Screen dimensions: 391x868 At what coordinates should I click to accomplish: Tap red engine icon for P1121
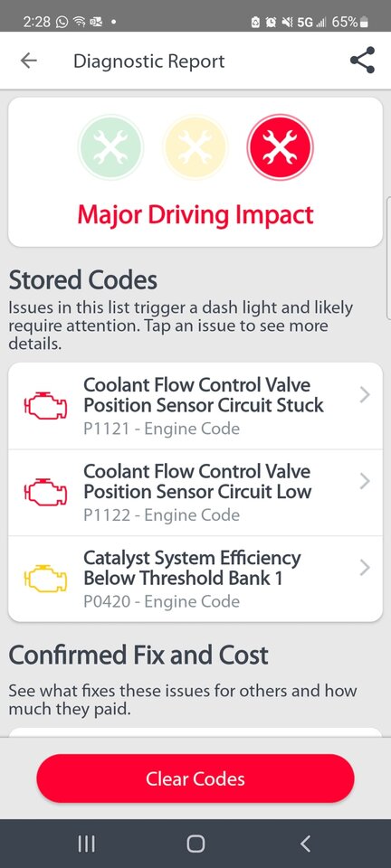tap(45, 406)
